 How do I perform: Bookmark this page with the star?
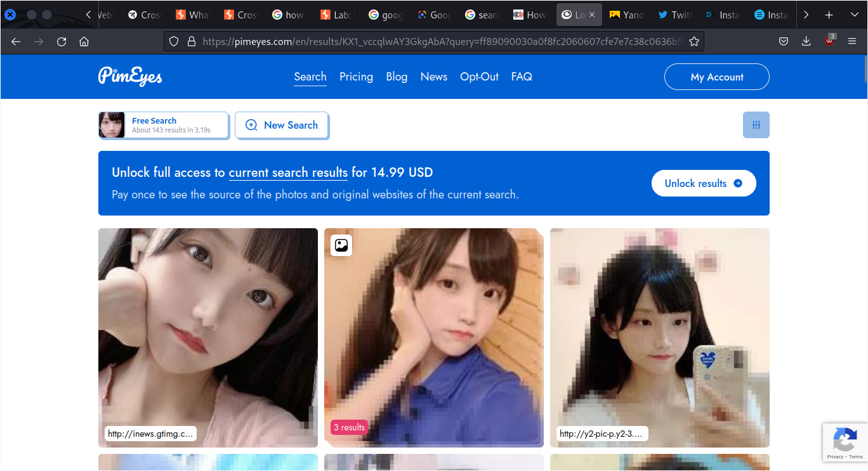694,41
